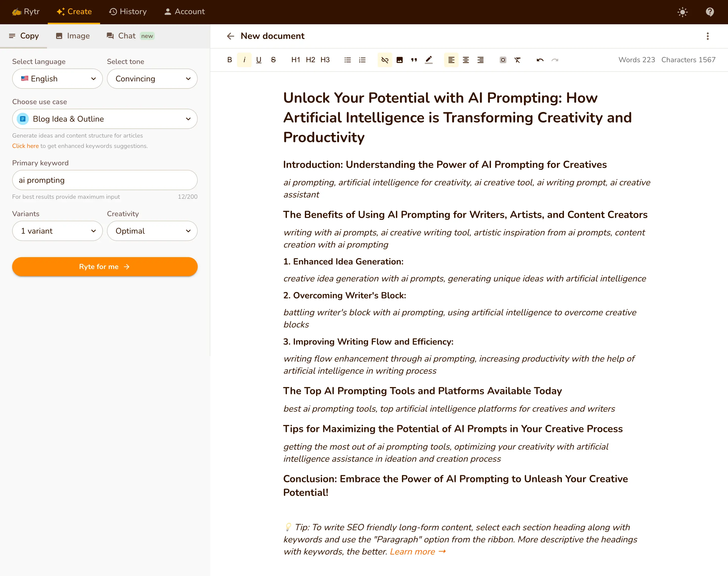Insert a bulleted list
Viewport: 728px width, 576px height.
click(x=348, y=60)
